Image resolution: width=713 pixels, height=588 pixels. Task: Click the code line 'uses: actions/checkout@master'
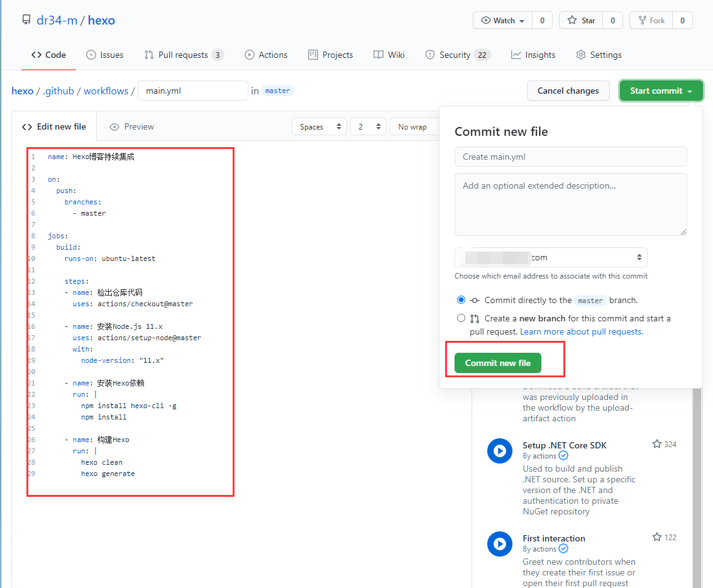tap(133, 304)
